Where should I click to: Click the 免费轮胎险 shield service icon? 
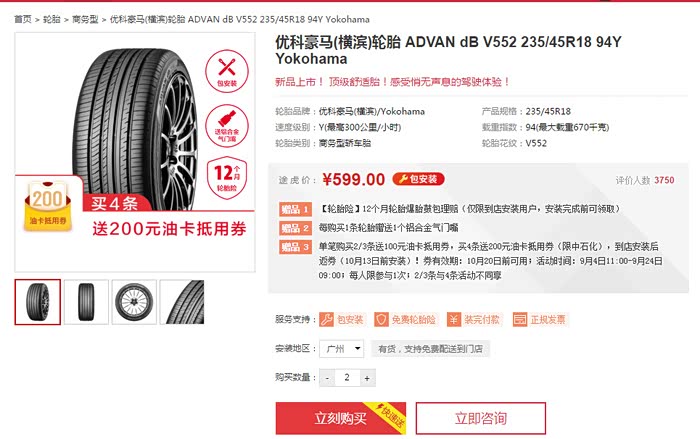381,319
